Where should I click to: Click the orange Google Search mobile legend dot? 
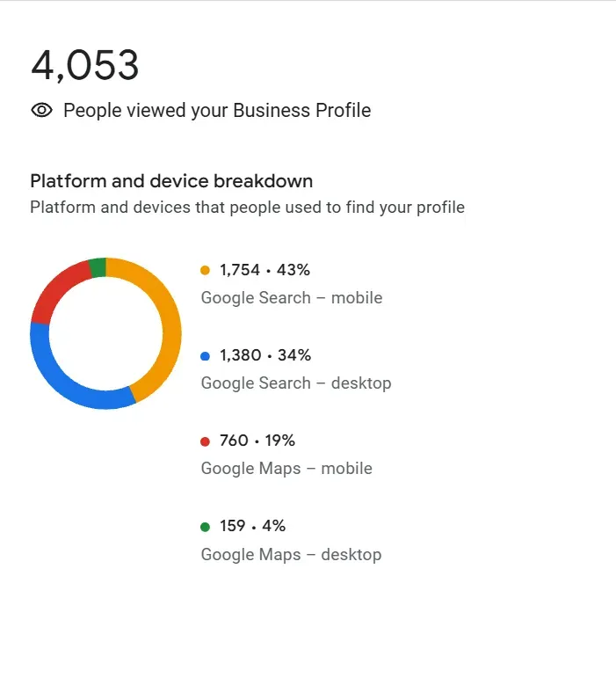(206, 270)
